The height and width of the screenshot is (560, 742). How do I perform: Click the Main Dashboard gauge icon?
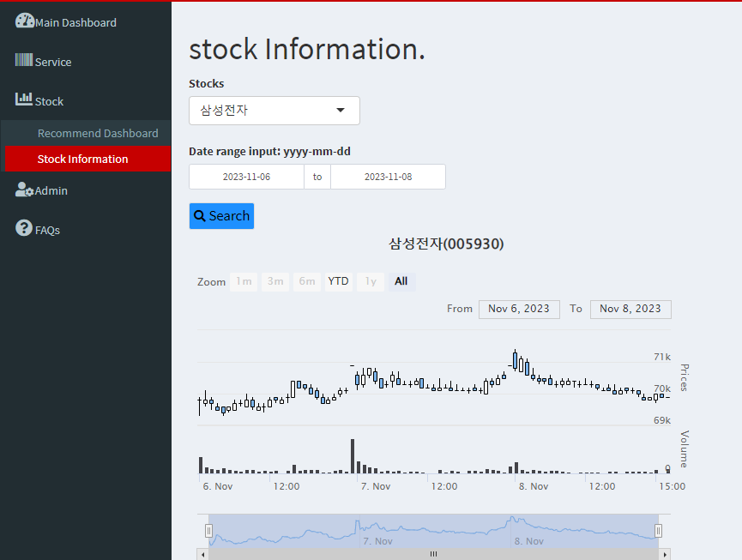[x=25, y=21]
